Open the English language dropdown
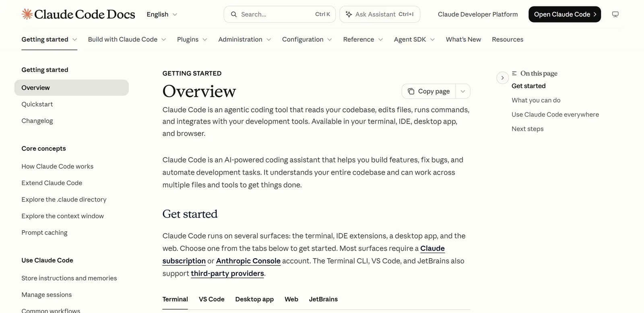Image resolution: width=644 pixels, height=313 pixels. [x=162, y=14]
